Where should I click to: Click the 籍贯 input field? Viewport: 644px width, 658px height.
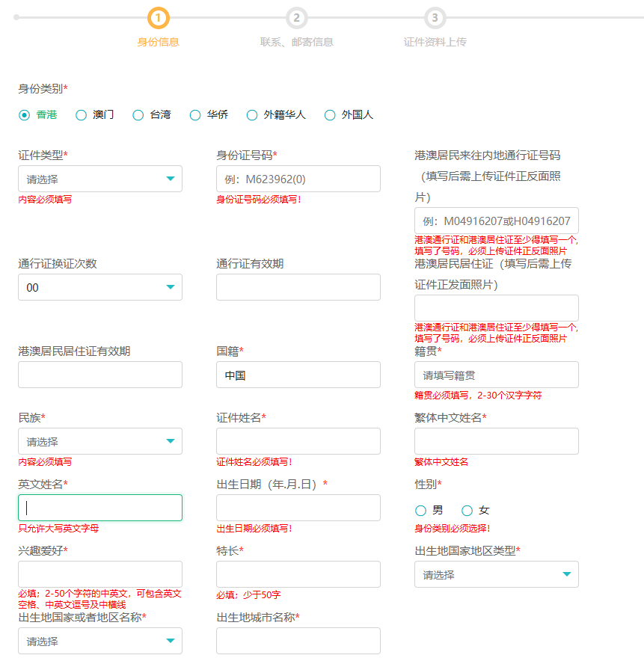pyautogui.click(x=496, y=375)
